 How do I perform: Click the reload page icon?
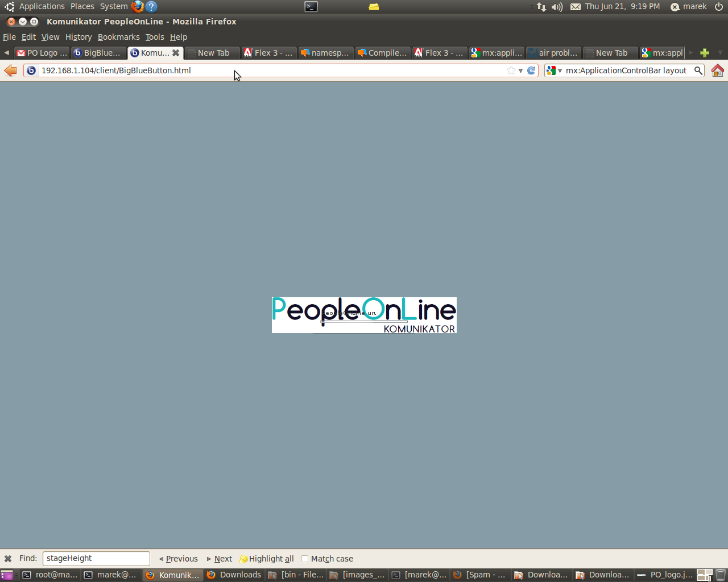531,70
